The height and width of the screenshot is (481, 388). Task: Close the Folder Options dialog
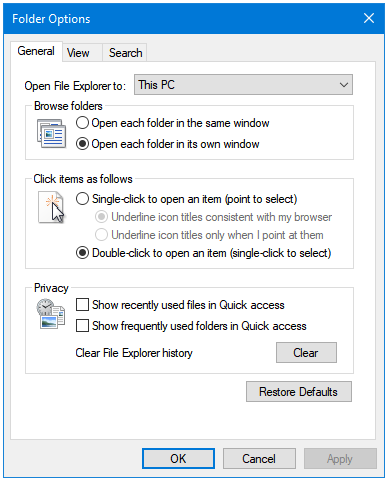[369, 18]
